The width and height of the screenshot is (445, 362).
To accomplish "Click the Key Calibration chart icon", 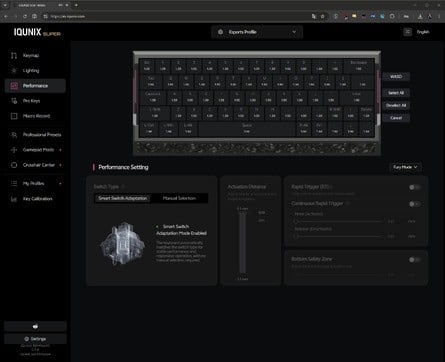I will [14, 199].
